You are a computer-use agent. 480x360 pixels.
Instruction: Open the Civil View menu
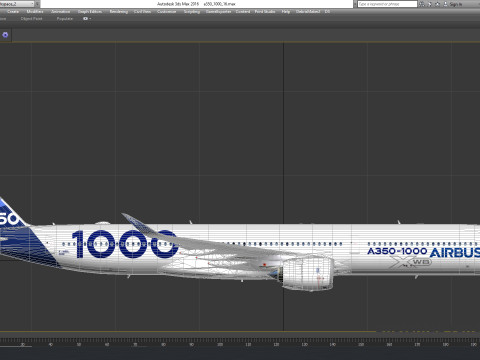[142, 12]
